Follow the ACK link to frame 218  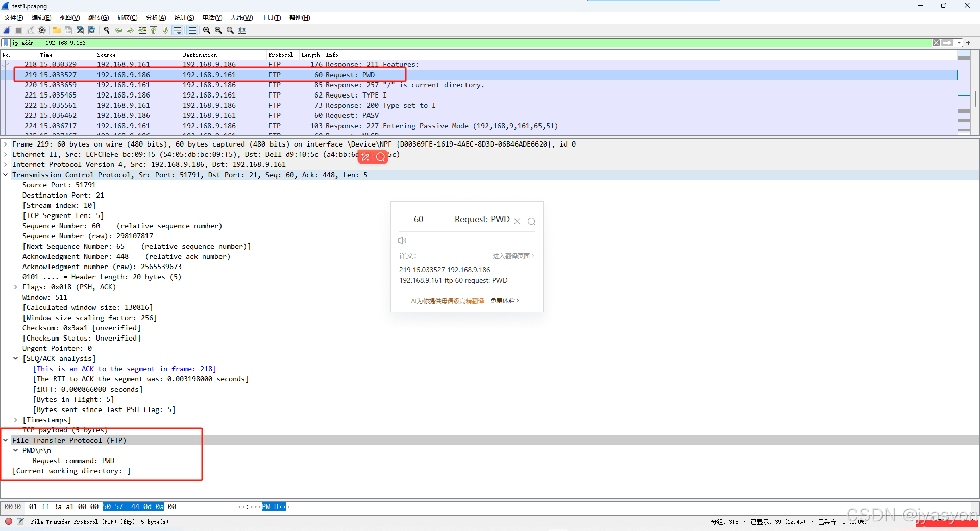pyautogui.click(x=124, y=369)
